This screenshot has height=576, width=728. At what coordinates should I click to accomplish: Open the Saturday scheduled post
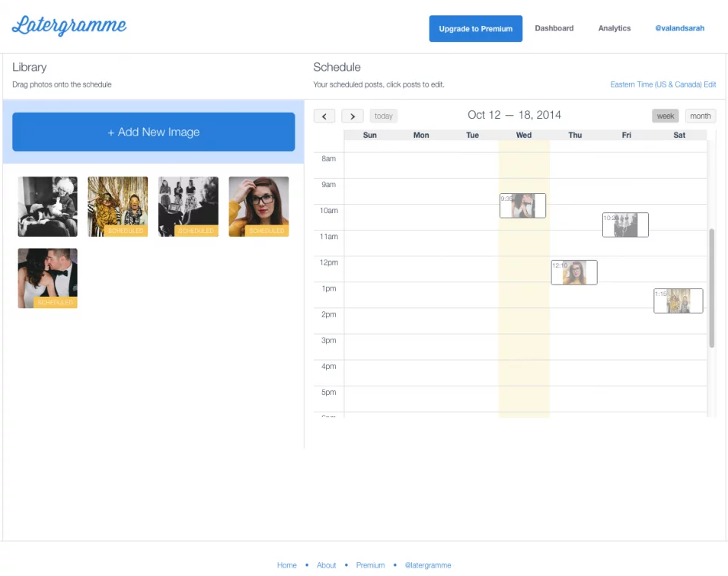[678, 301]
